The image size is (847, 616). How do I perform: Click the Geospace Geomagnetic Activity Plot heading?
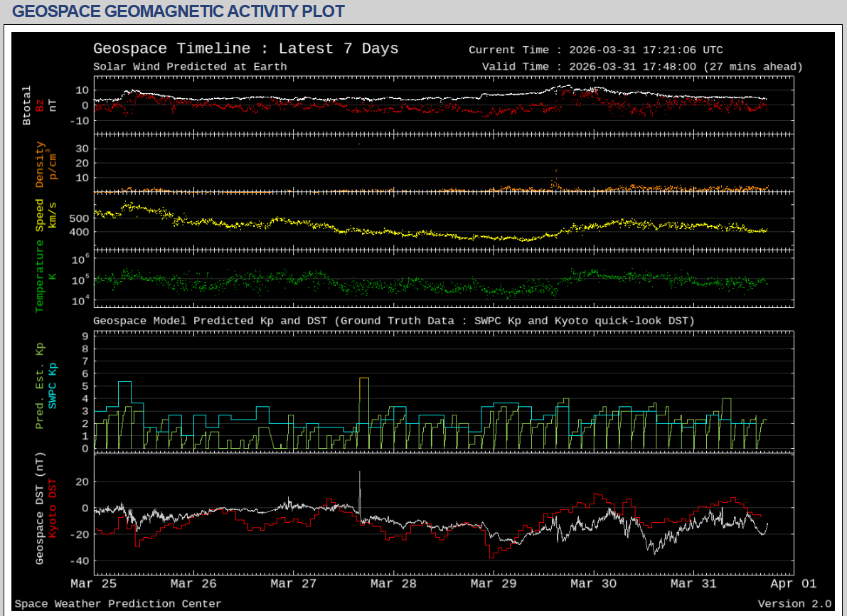(179, 11)
